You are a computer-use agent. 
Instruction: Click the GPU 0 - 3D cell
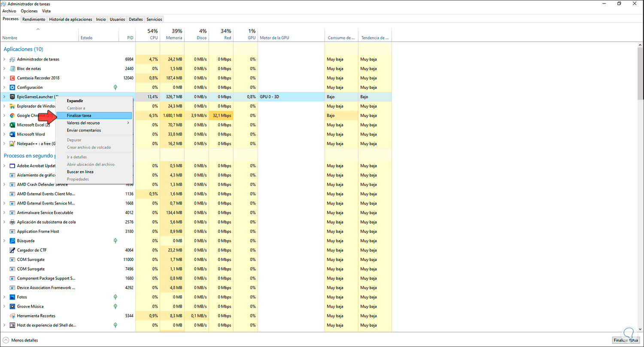click(291, 97)
